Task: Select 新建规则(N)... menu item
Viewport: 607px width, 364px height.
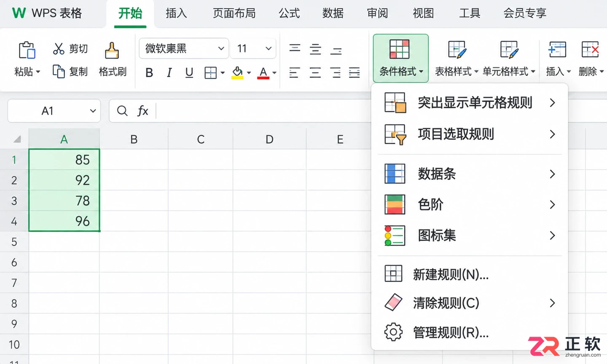Action: click(x=470, y=274)
